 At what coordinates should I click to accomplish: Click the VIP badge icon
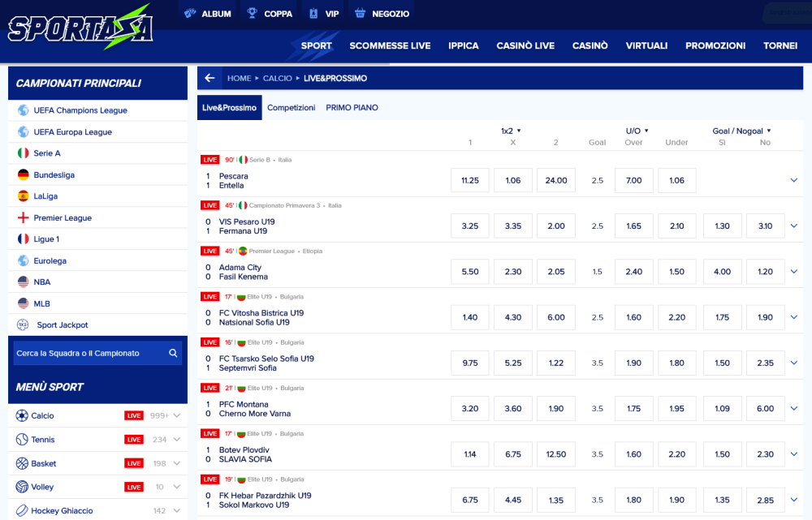click(313, 14)
